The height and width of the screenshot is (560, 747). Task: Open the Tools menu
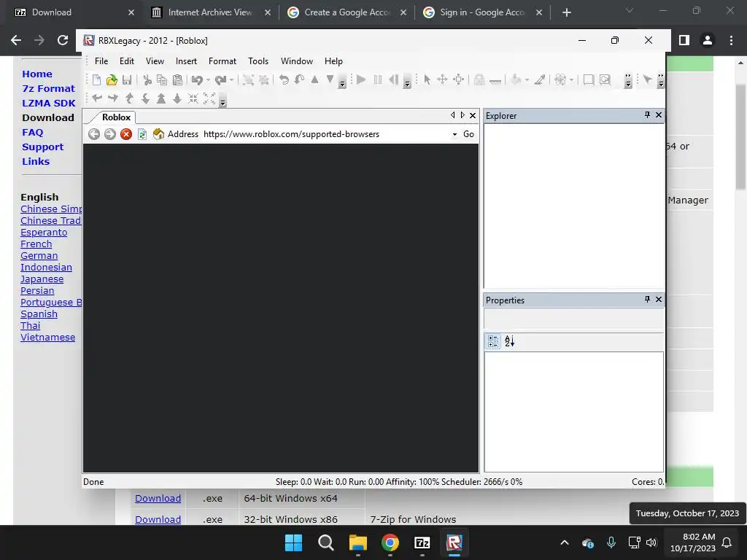pyautogui.click(x=258, y=61)
